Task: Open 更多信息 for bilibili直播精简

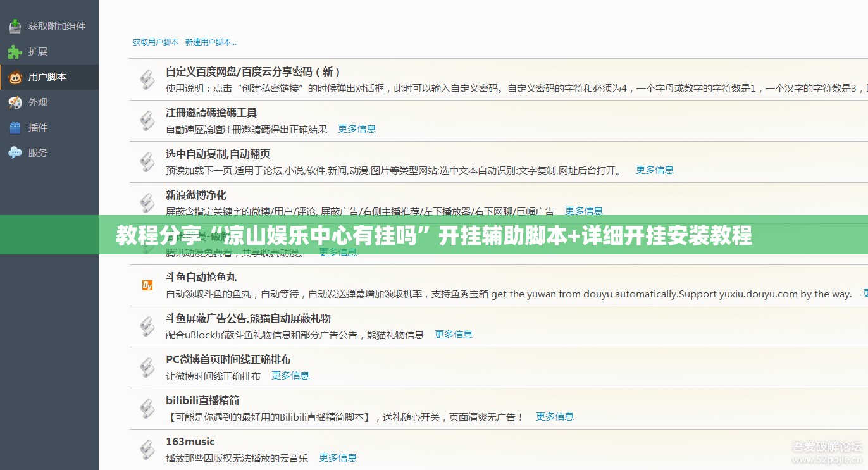Action: tap(555, 417)
